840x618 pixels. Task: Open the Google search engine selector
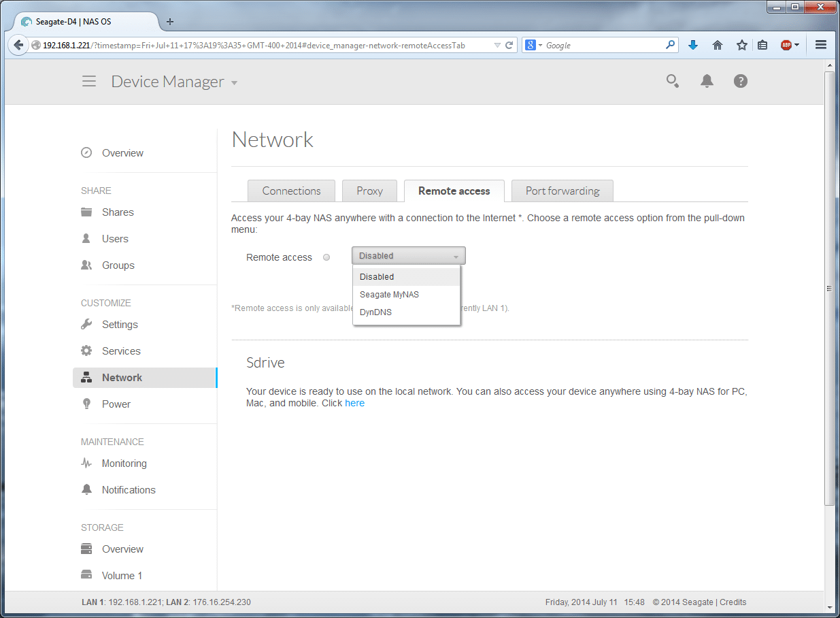(x=533, y=46)
